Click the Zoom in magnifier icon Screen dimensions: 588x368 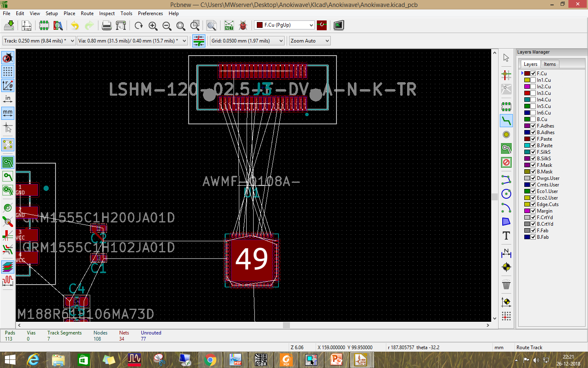click(x=153, y=26)
